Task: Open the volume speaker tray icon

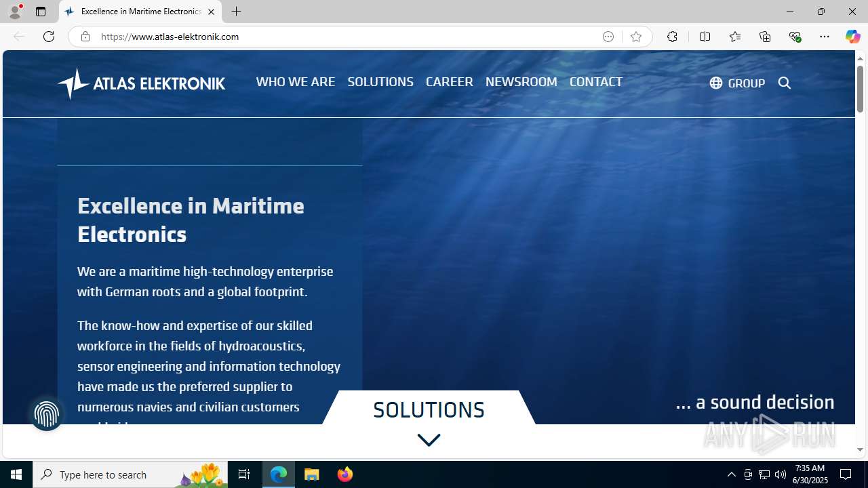Action: 781,474
